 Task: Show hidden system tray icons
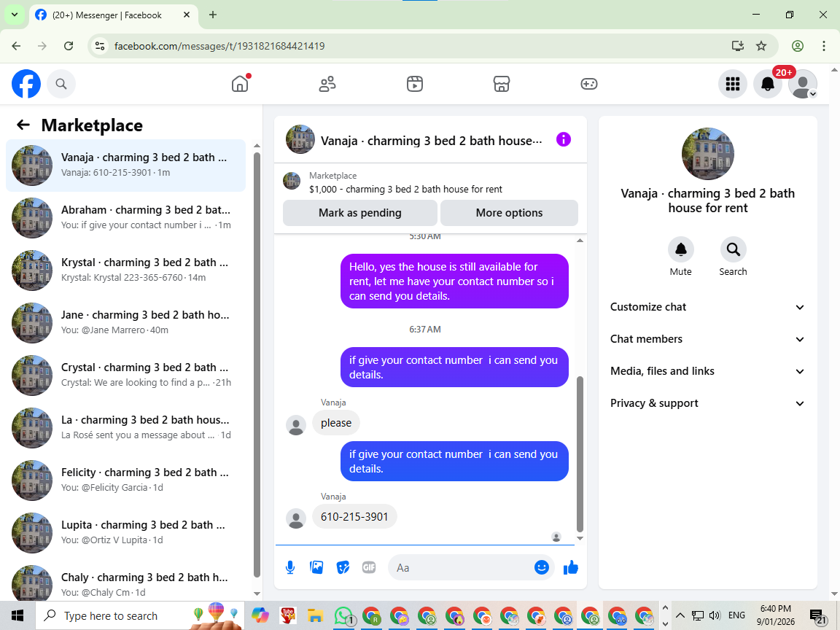[x=680, y=615]
